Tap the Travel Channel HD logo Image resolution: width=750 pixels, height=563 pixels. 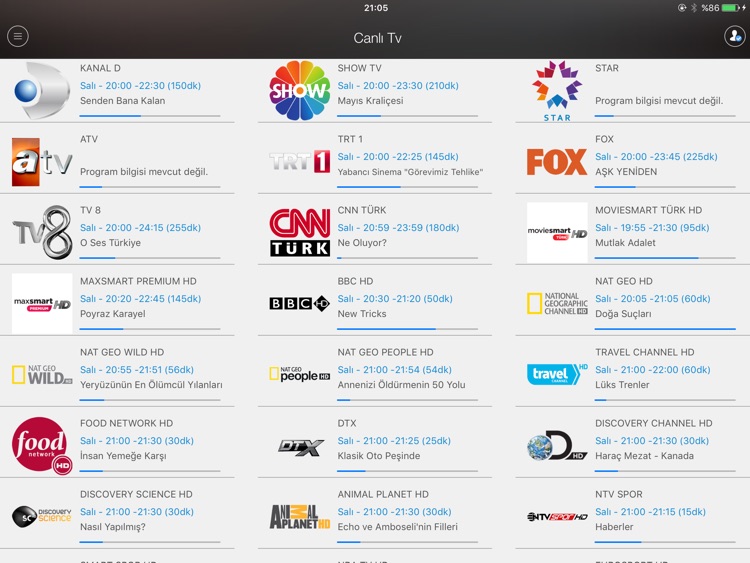click(x=557, y=374)
